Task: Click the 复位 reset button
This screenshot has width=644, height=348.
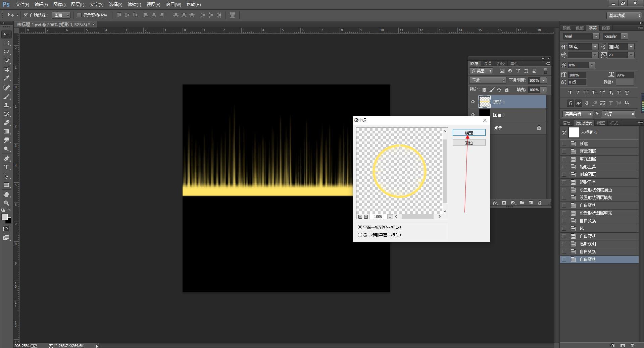Action: pyautogui.click(x=469, y=143)
